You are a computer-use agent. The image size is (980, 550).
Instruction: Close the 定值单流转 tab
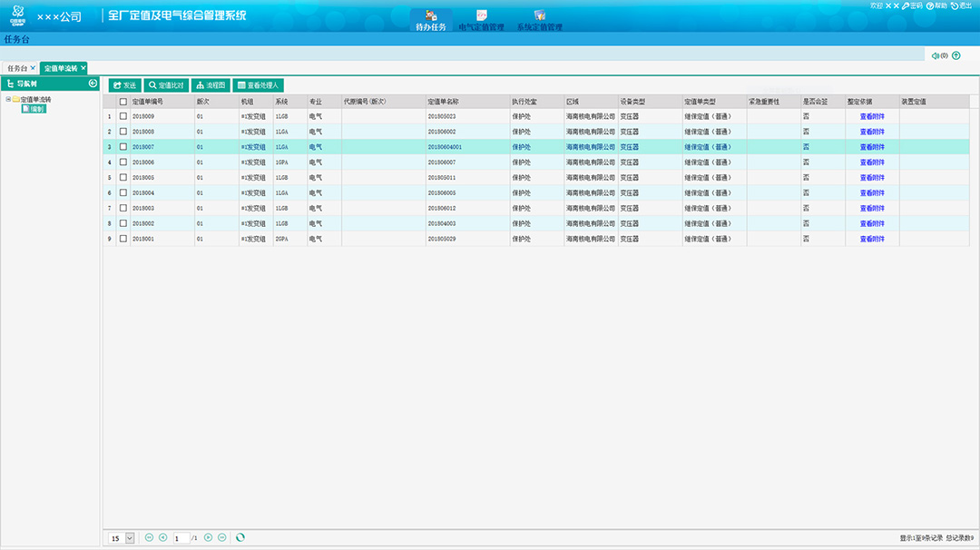83,68
